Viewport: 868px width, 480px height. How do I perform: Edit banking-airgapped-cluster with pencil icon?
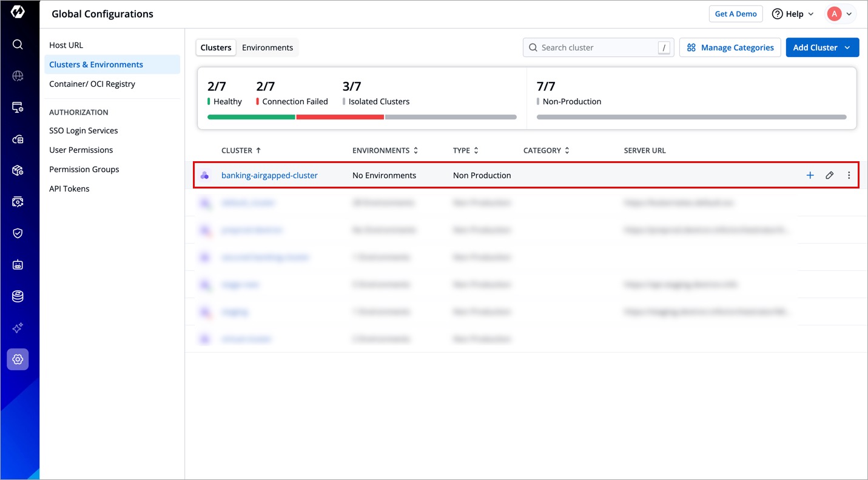pyautogui.click(x=829, y=175)
